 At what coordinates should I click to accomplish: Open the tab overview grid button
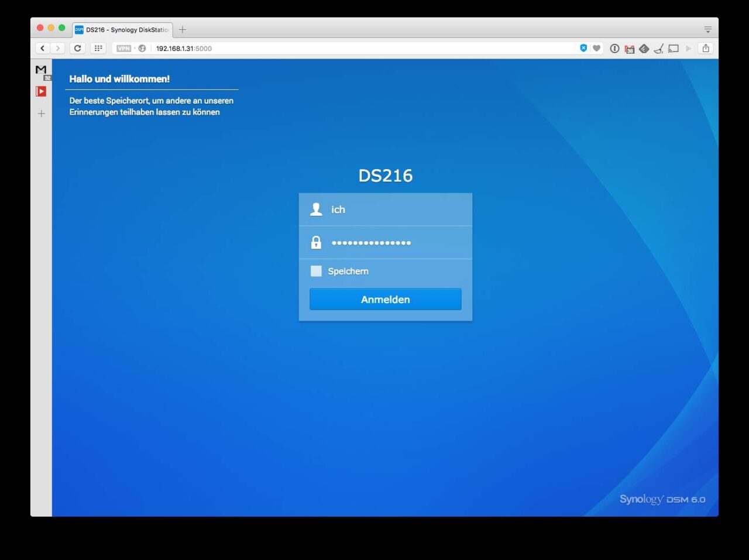point(98,48)
